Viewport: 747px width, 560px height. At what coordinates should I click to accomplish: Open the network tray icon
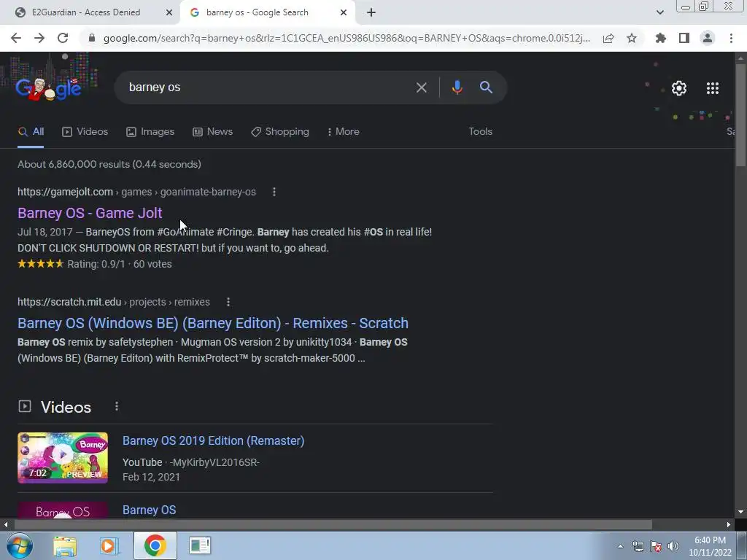[638, 546]
